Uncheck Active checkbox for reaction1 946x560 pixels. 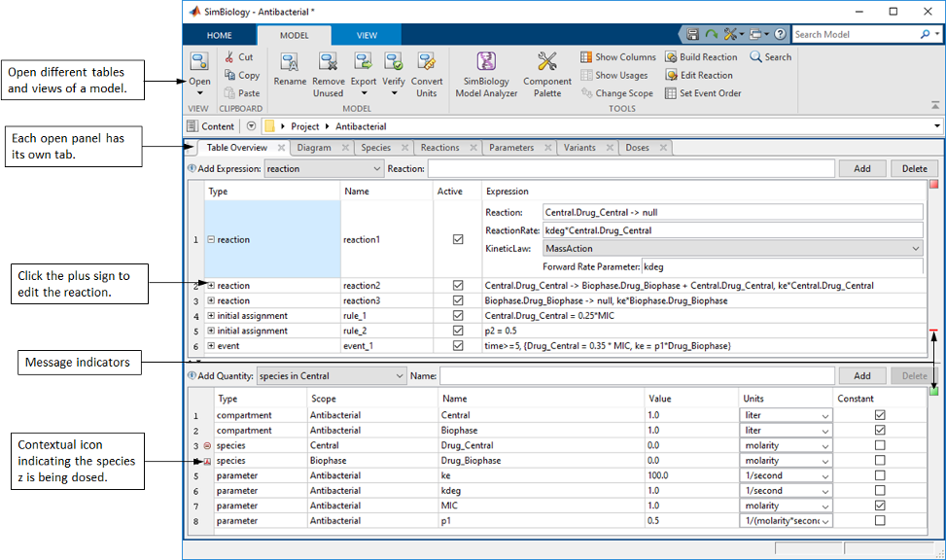(x=458, y=240)
